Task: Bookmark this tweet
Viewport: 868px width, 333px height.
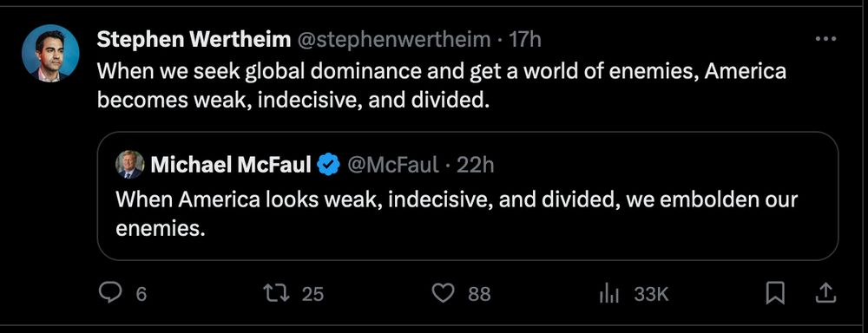Action: coord(775,293)
